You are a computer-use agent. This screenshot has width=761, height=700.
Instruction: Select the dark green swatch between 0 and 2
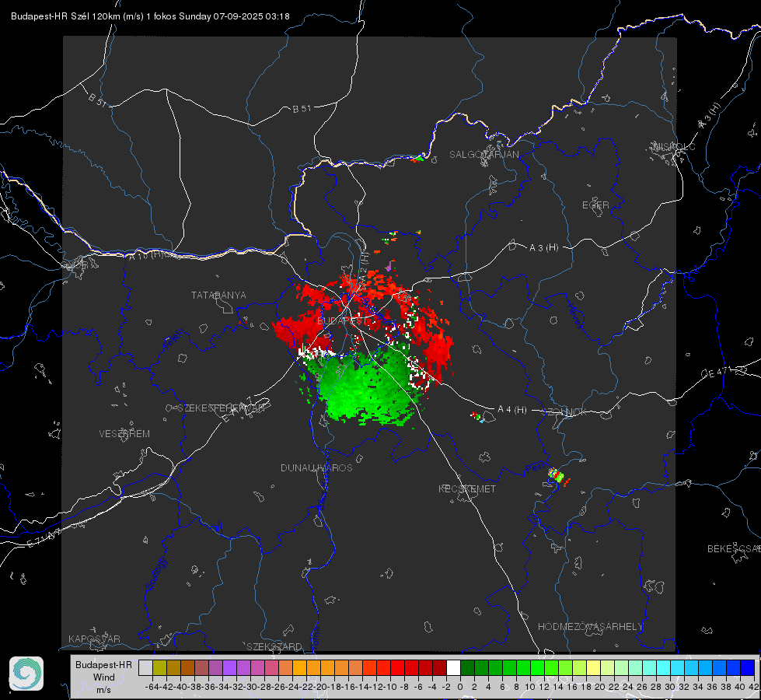coord(467,668)
